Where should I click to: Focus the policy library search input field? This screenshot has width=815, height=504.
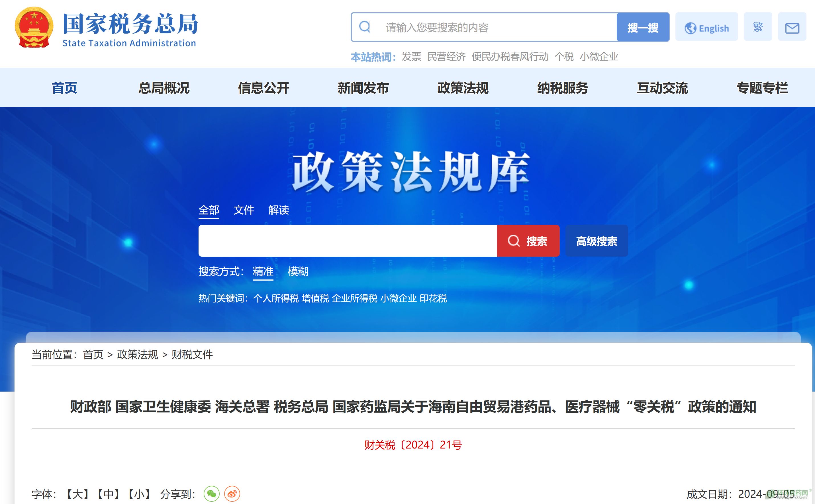point(348,241)
